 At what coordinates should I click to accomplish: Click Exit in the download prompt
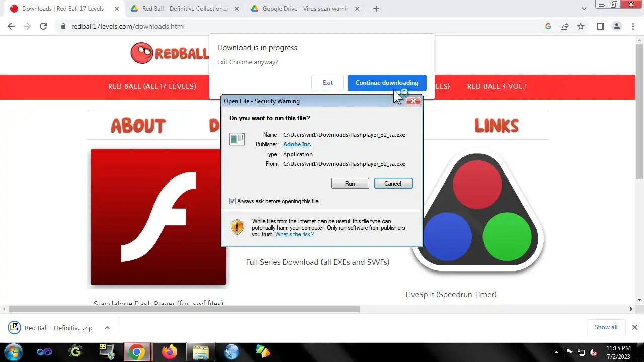click(328, 83)
